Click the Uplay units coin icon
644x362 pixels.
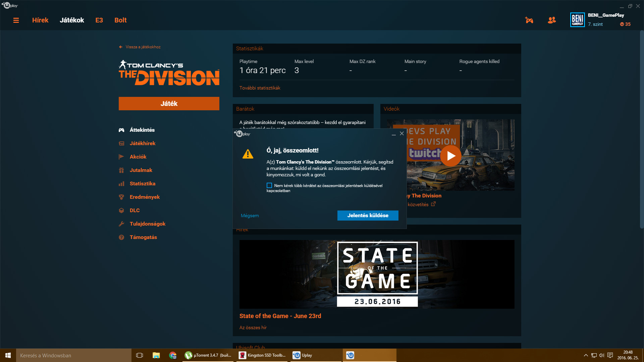click(x=622, y=24)
